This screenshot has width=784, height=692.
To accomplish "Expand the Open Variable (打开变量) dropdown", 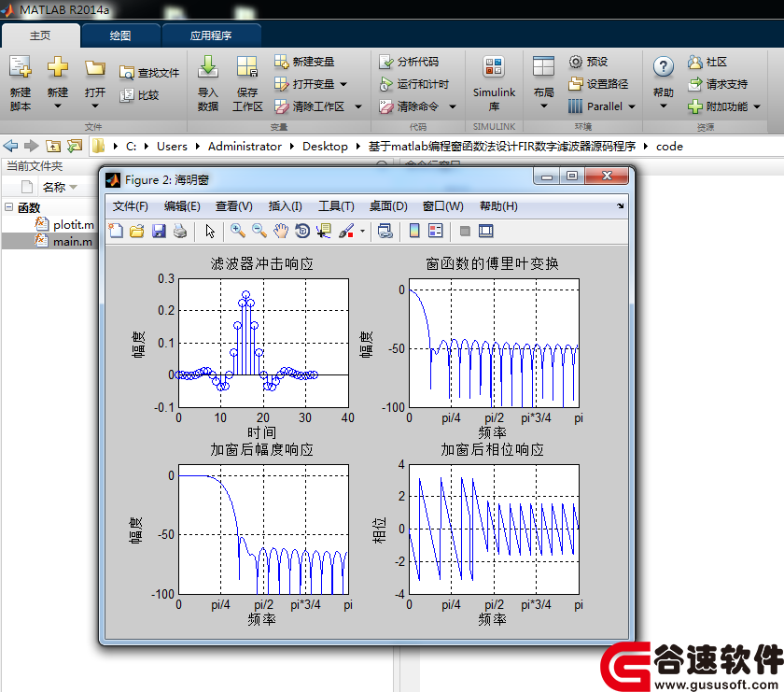I will pyautogui.click(x=343, y=84).
